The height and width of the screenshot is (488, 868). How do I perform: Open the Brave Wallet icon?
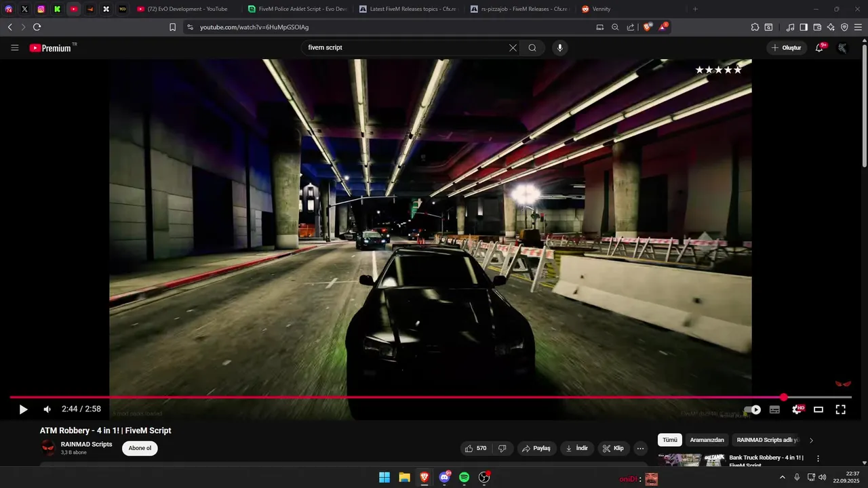[x=817, y=27]
